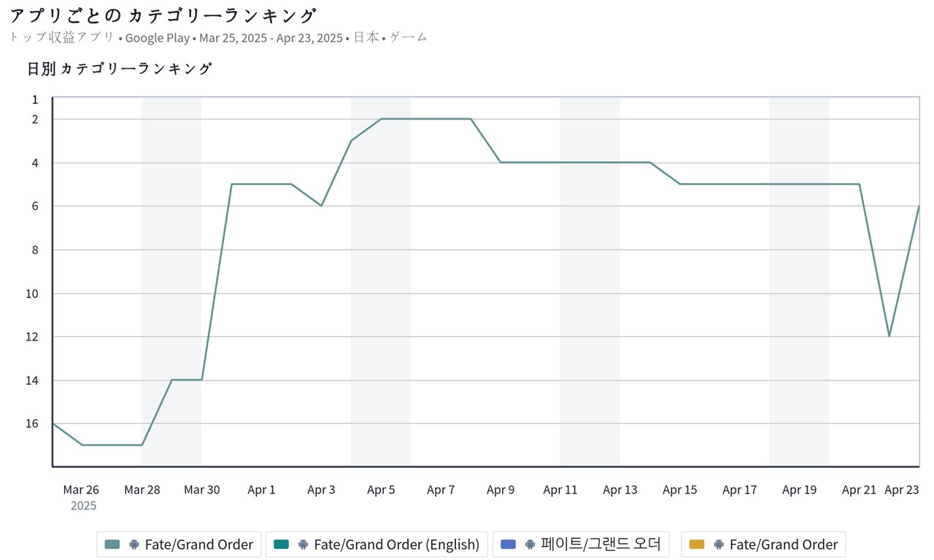
Task: Click Android icon in the gray-teal legend entry
Action: click(134, 545)
